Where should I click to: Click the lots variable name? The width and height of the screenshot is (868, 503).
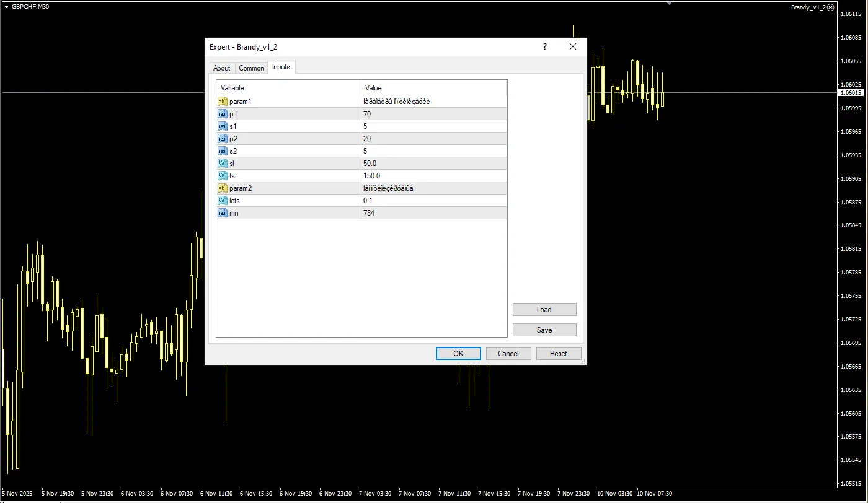234,201
